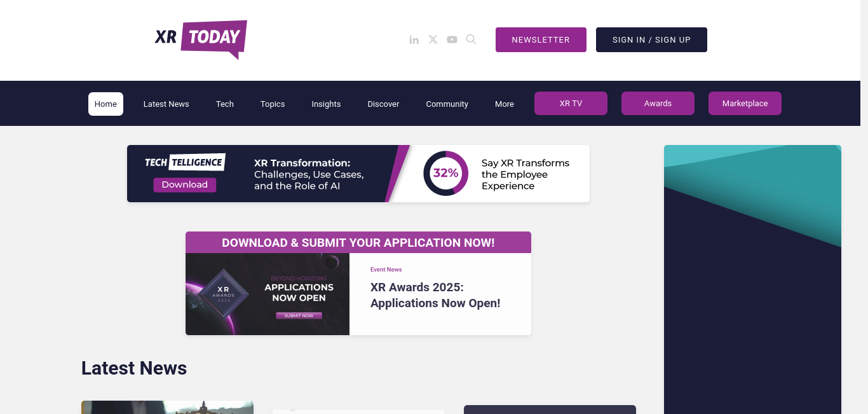This screenshot has height=414, width=868.
Task: Subscribe via the Newsletter button
Action: click(x=541, y=39)
